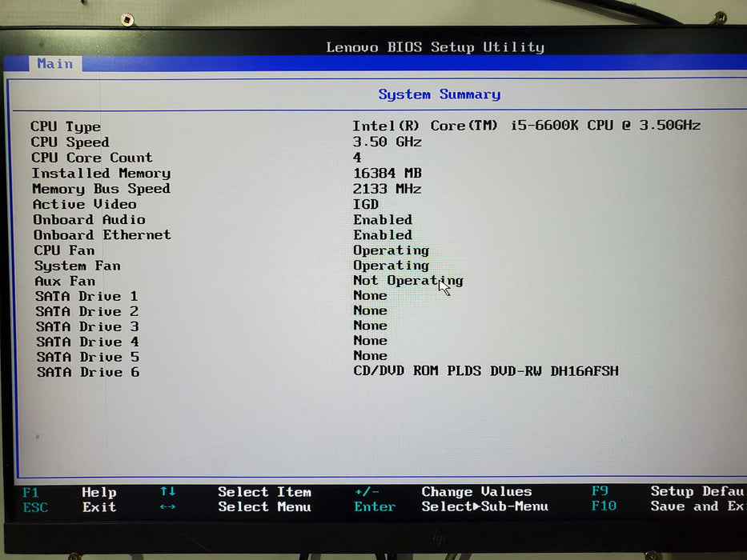Select the Installed Memory entry

tap(101, 173)
